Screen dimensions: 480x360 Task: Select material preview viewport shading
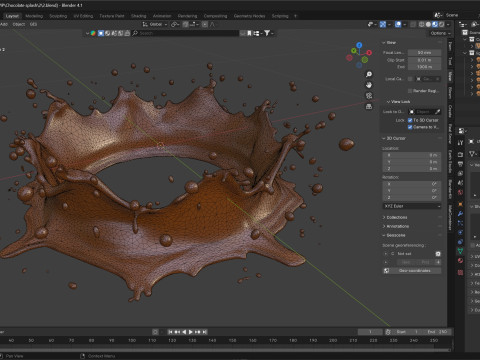point(435,24)
